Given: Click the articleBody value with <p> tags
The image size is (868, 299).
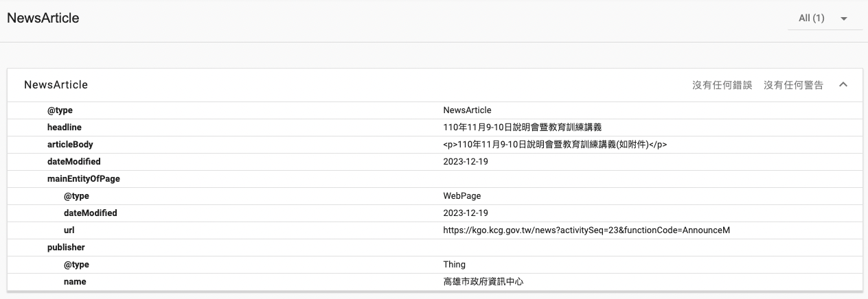Looking at the screenshot, I should tap(555, 145).
